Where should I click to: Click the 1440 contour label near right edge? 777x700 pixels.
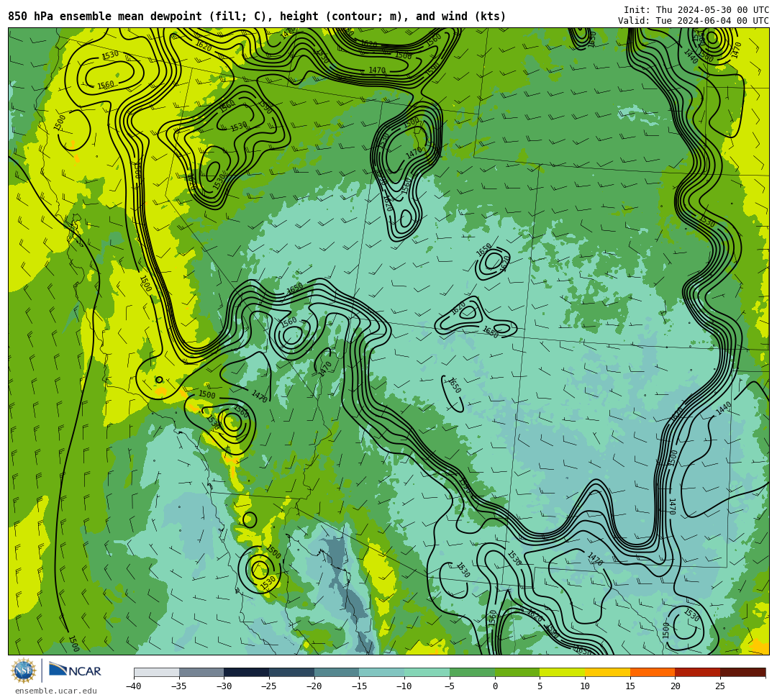[724, 409]
